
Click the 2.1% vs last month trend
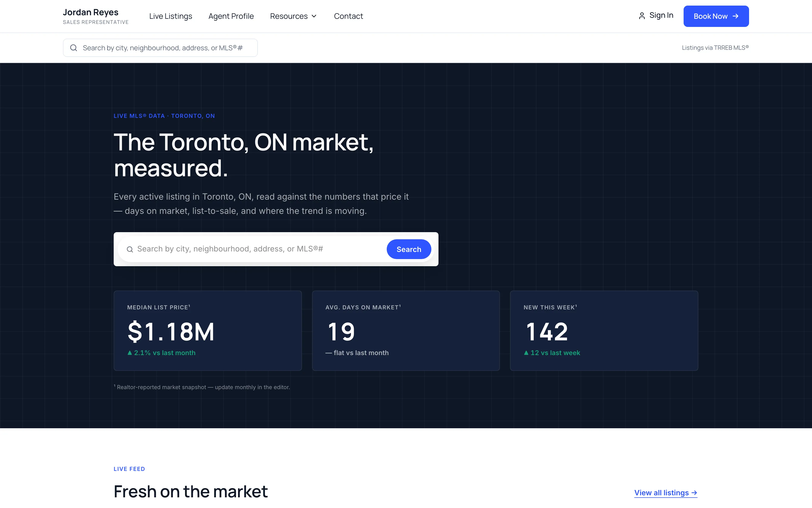point(161,353)
